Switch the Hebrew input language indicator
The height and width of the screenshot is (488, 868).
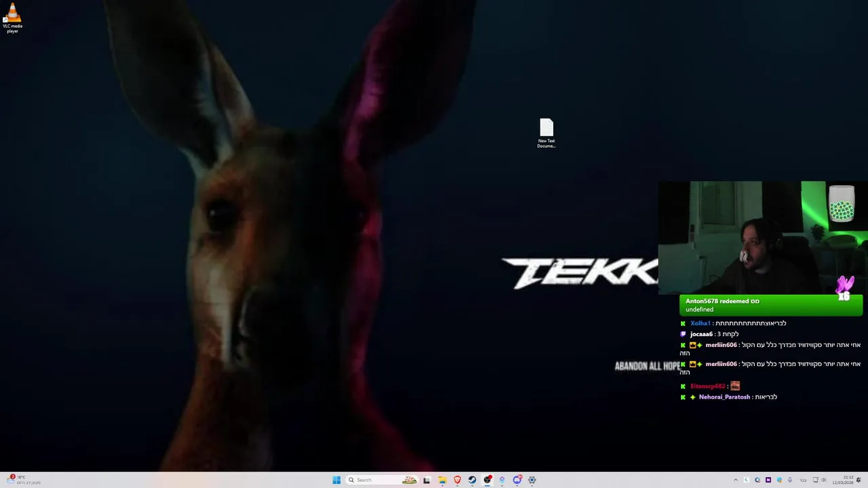pyautogui.click(x=804, y=480)
